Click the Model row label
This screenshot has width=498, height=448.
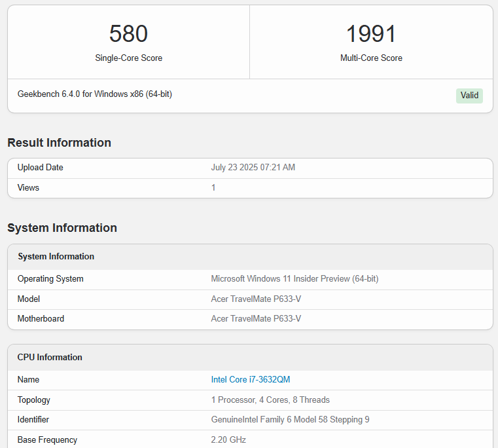click(29, 299)
